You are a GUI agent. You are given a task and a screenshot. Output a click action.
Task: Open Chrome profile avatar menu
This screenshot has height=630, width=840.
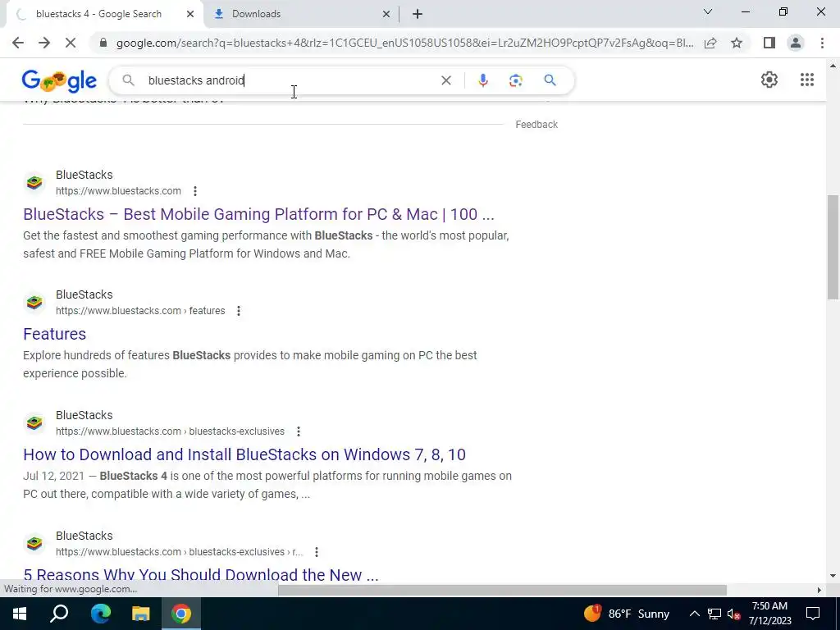(x=796, y=43)
